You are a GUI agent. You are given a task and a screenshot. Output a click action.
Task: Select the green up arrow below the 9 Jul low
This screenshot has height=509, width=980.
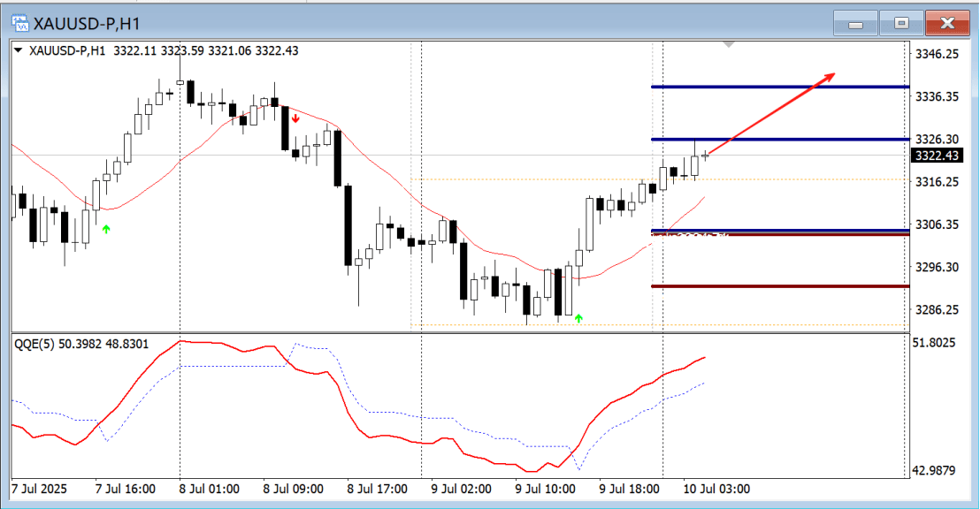[578, 318]
